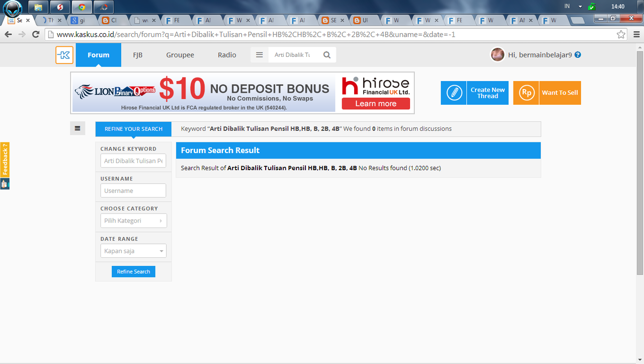Viewport: 644px width, 364px height.
Task: Click the gift icon under Feedback tab
Action: coord(5,184)
